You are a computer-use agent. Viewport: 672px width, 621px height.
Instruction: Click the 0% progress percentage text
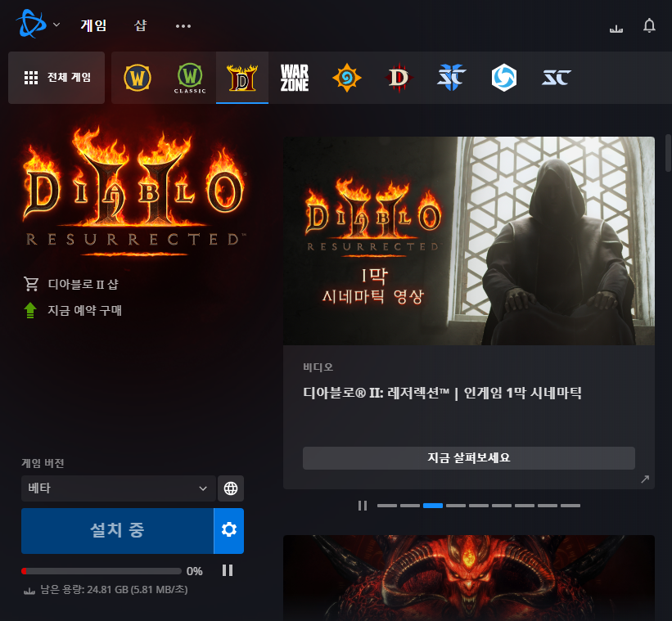coord(195,571)
